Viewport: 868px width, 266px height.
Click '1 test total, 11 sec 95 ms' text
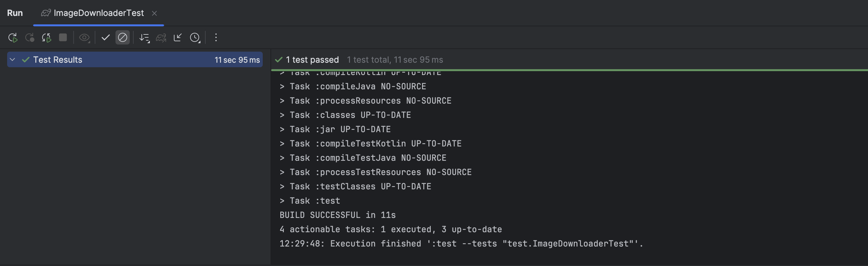(395, 60)
